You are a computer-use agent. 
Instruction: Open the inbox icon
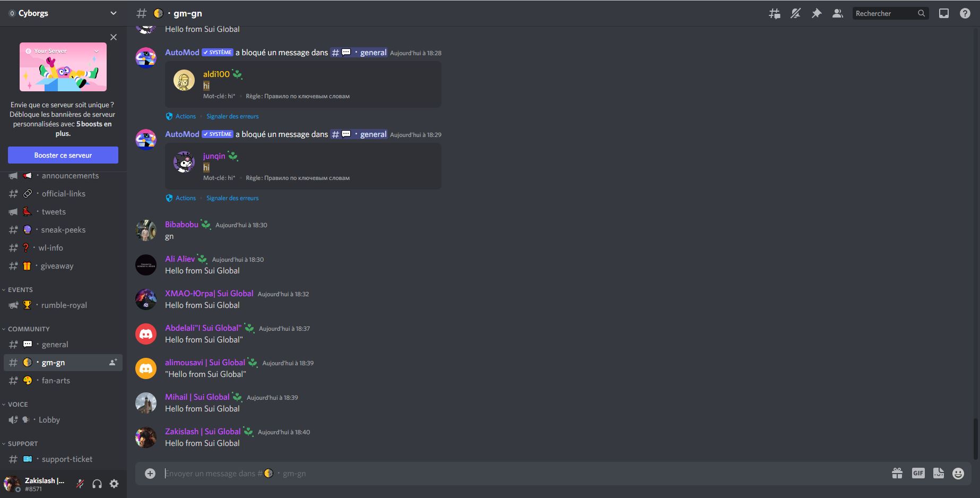click(944, 13)
